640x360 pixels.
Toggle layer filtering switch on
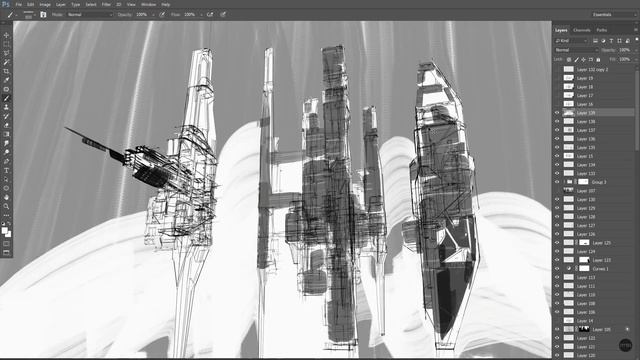(x=637, y=40)
